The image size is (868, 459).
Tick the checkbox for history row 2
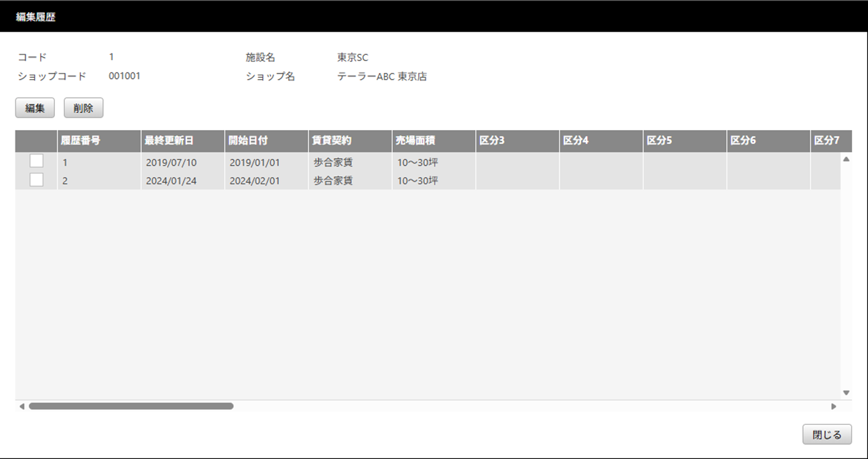point(36,180)
